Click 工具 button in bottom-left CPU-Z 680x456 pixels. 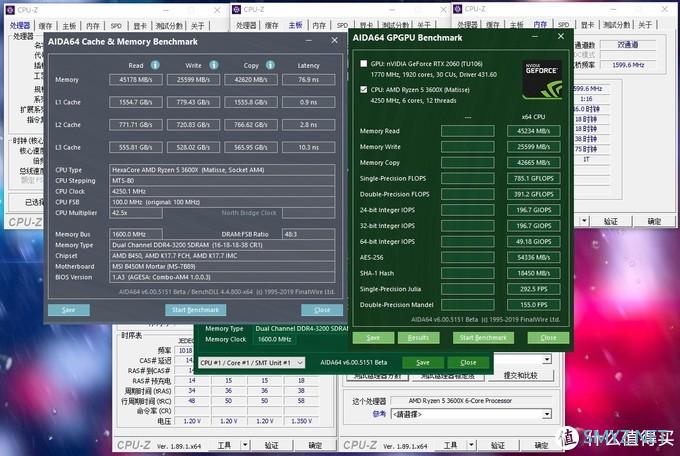224,445
